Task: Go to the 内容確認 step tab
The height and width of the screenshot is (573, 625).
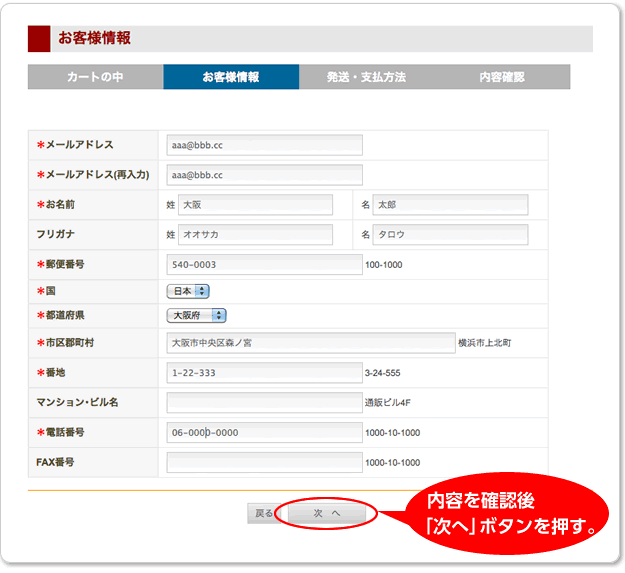Action: tap(502, 77)
